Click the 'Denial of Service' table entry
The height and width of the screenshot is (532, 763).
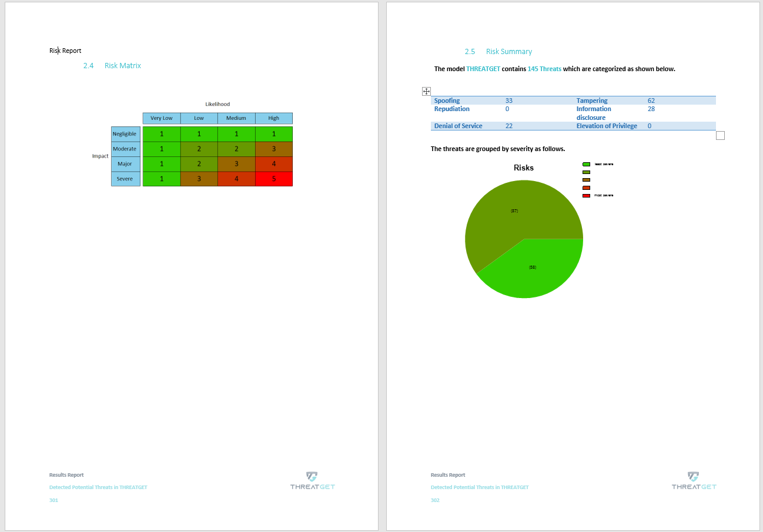459,126
